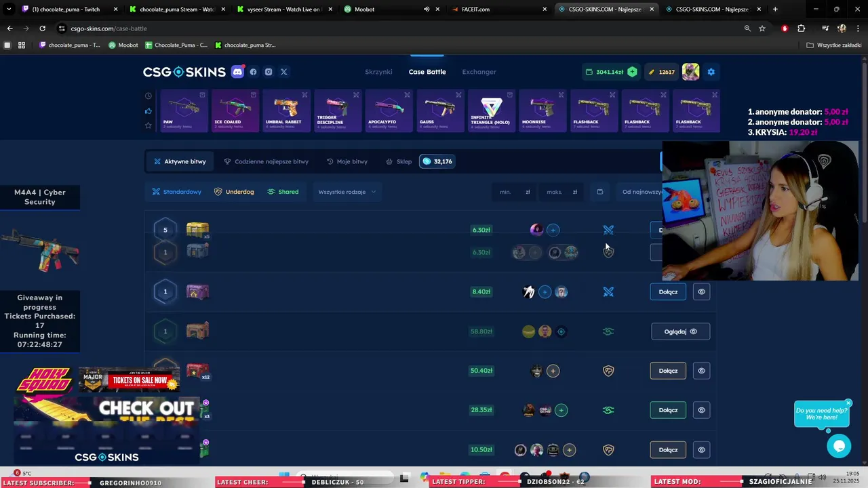Go to the Exchanger menu item
This screenshot has width=868, height=488.
pyautogui.click(x=479, y=72)
